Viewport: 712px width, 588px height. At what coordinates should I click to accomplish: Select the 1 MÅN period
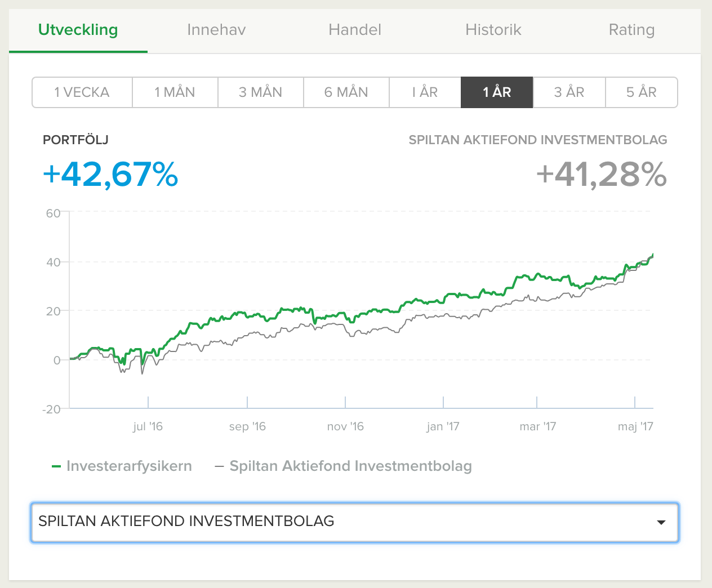[x=175, y=92]
